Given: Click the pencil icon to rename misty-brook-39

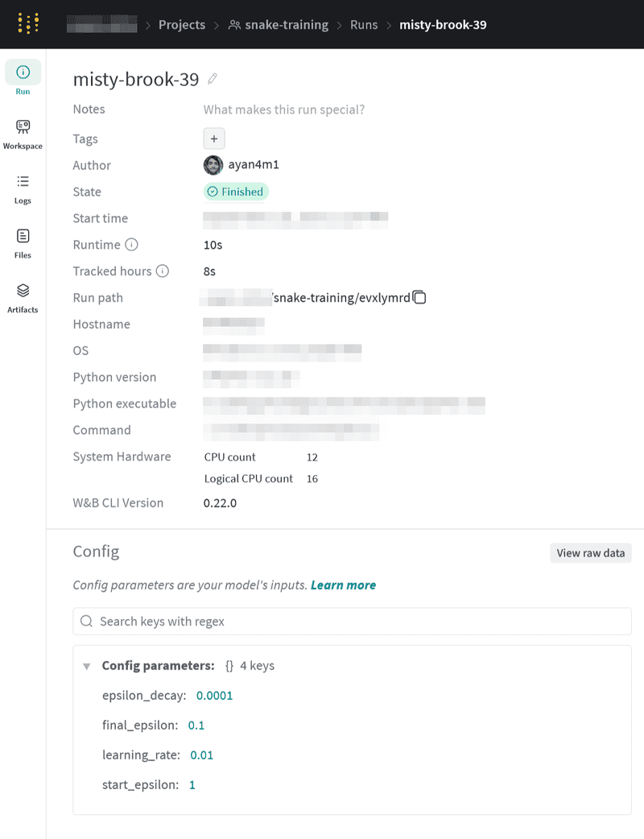Looking at the screenshot, I should (213, 79).
